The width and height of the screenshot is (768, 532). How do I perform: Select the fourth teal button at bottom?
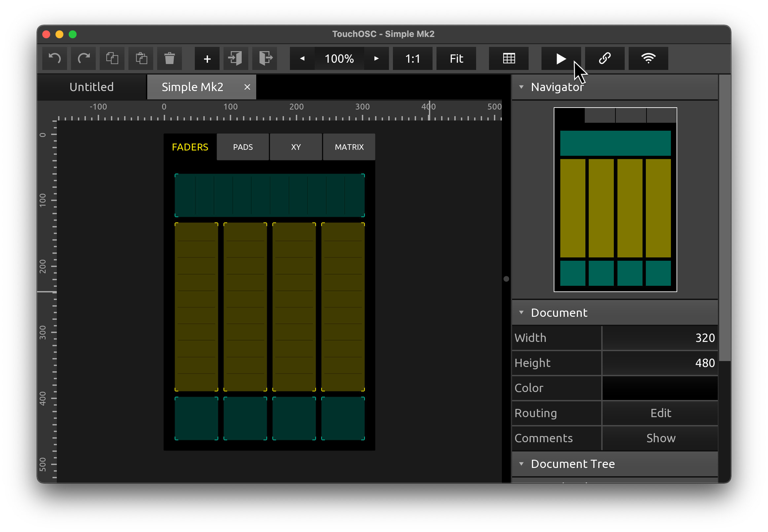click(343, 419)
